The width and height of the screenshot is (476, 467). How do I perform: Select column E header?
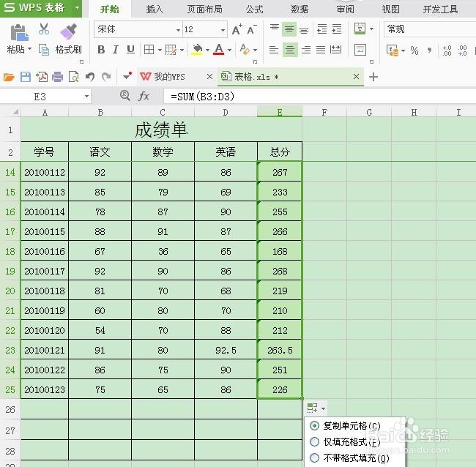(x=280, y=112)
